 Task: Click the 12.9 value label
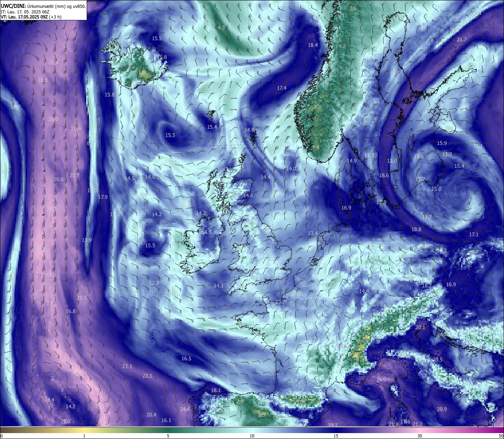[x=154, y=283]
